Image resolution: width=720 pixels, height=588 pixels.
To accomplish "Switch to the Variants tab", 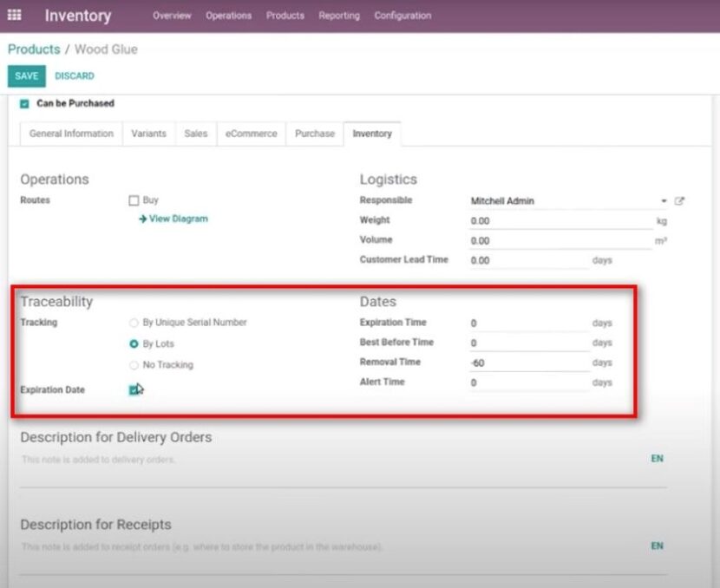I will coord(148,134).
